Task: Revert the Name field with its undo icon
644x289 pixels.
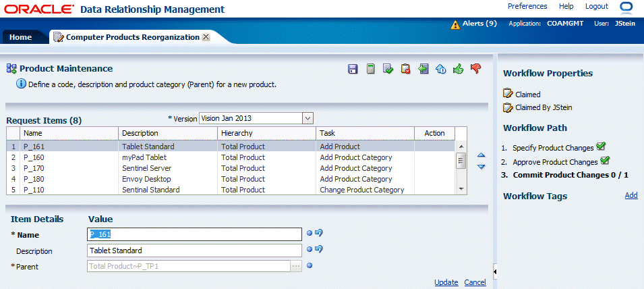Action: [319, 234]
